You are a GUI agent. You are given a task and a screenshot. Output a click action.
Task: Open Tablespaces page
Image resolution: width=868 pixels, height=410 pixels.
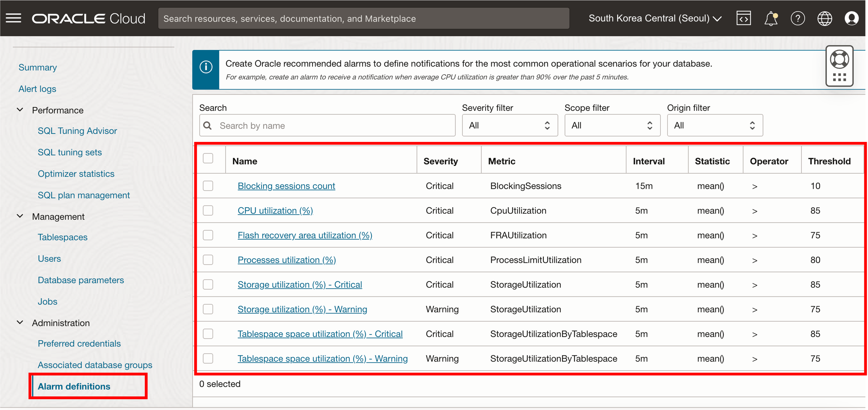click(x=62, y=237)
